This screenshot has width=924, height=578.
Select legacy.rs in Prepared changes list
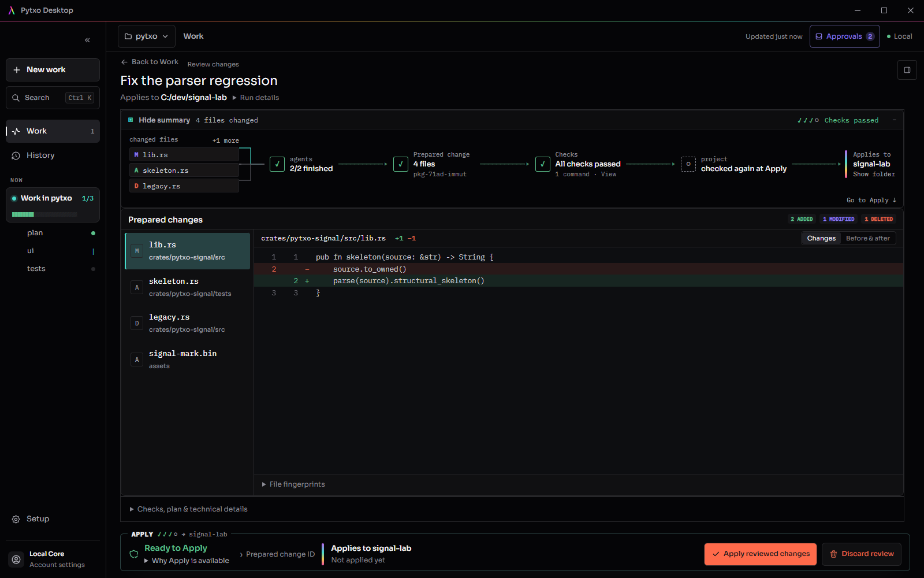tap(188, 323)
